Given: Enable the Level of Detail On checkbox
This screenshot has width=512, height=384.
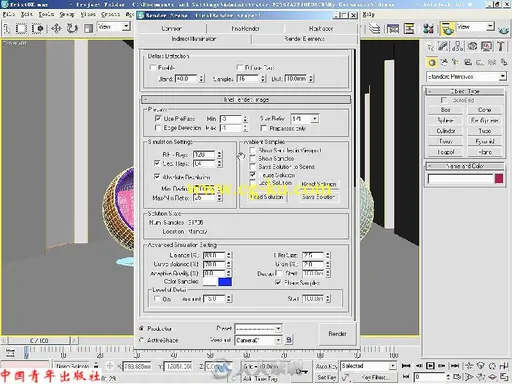Looking at the screenshot, I should [x=157, y=299].
